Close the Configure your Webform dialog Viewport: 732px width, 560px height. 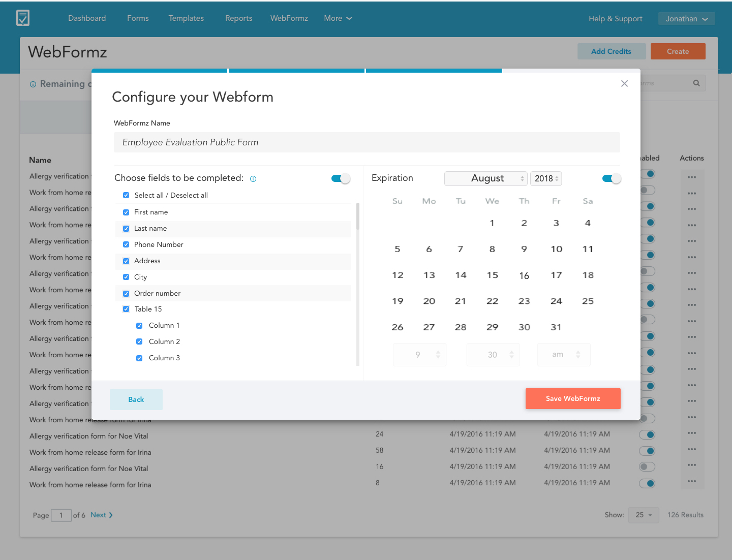pos(624,83)
